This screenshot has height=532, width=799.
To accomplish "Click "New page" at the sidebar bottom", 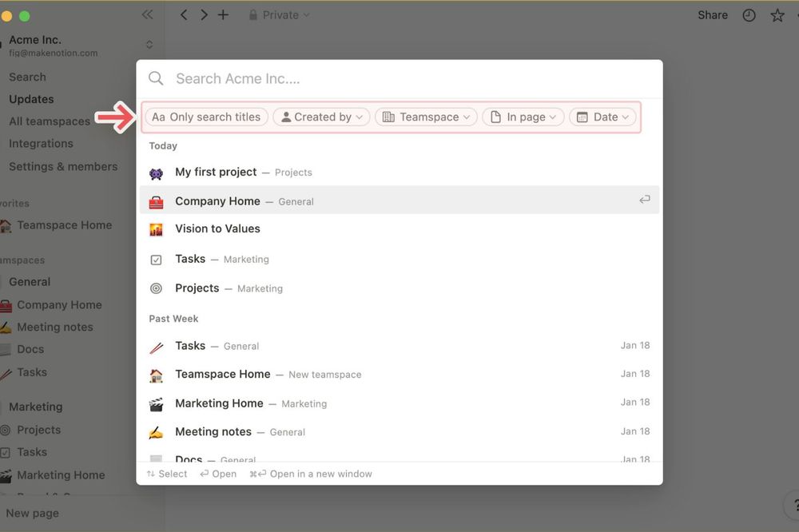I will pyautogui.click(x=33, y=513).
